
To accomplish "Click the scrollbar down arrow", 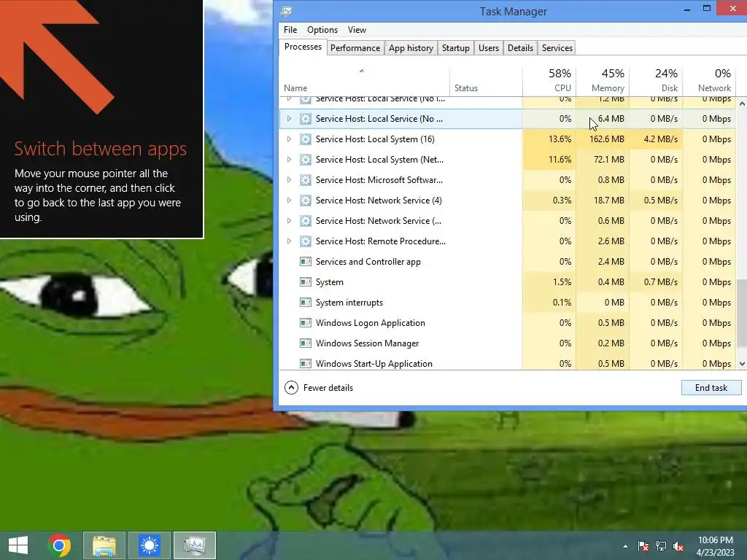I will tap(742, 364).
